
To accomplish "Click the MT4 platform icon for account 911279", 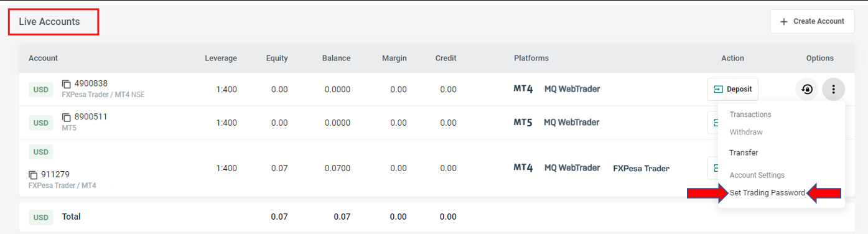I will point(523,168).
